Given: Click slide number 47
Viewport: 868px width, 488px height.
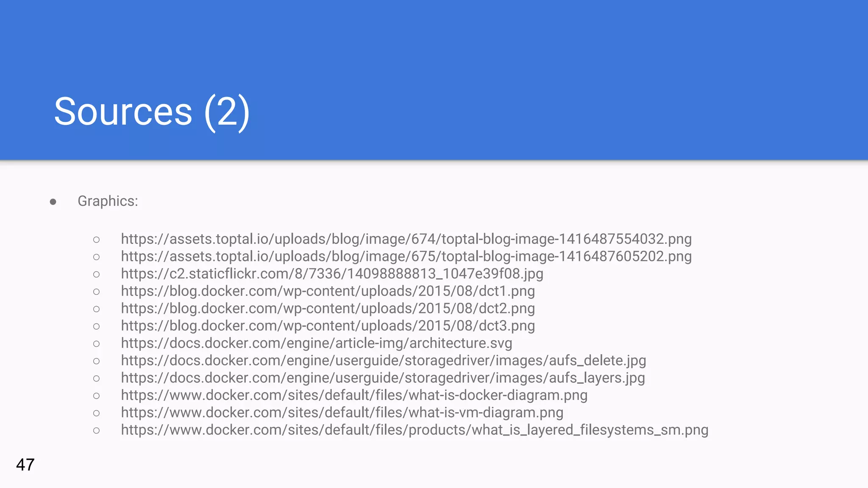Looking at the screenshot, I should [25, 465].
